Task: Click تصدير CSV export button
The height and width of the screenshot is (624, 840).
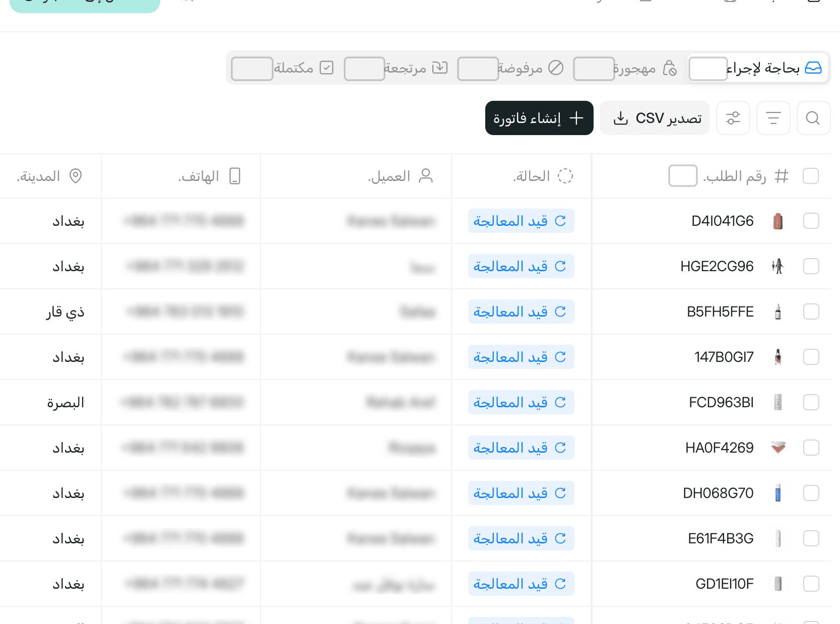Action: 655,118
